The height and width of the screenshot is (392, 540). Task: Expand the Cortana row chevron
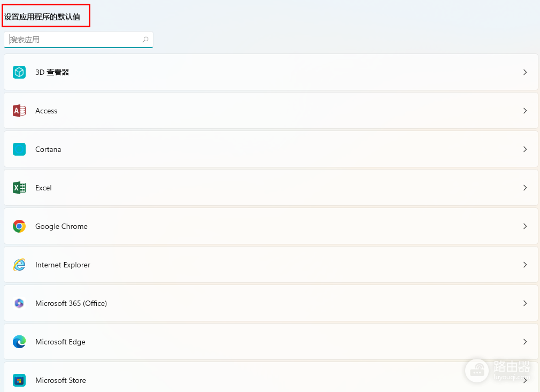tap(525, 150)
